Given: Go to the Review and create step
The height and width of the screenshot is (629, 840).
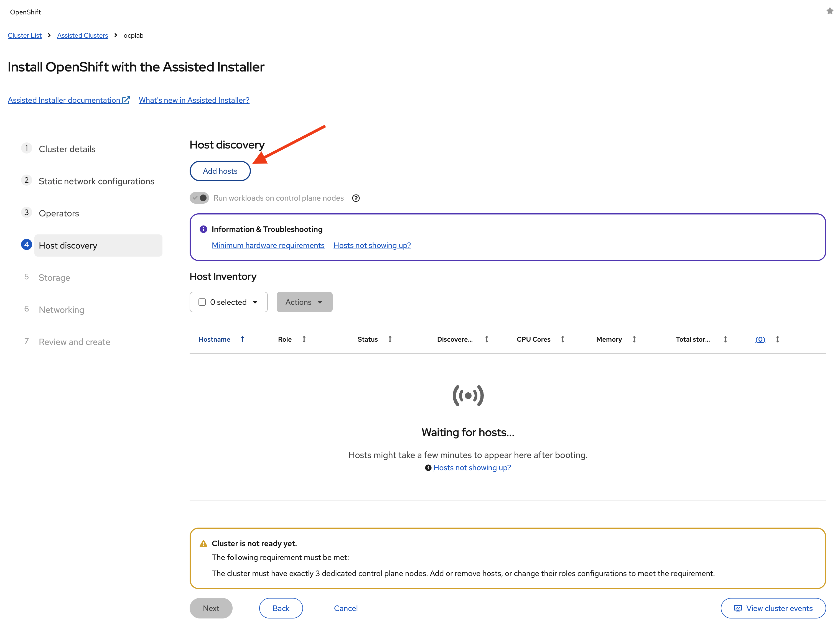Looking at the screenshot, I should pos(74,342).
